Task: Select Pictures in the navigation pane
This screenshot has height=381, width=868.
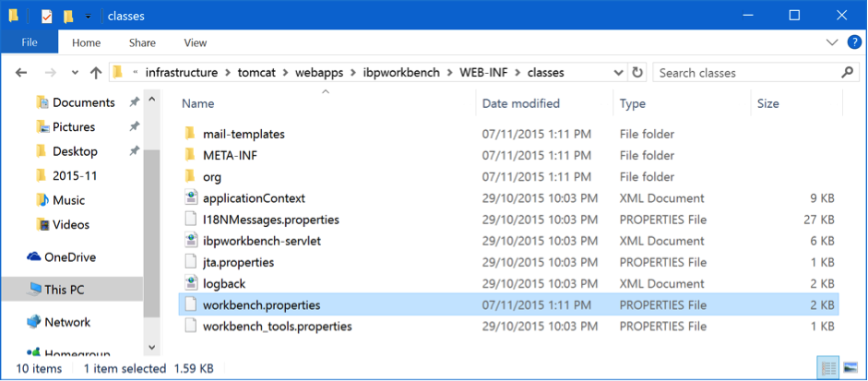Action: click(x=74, y=126)
